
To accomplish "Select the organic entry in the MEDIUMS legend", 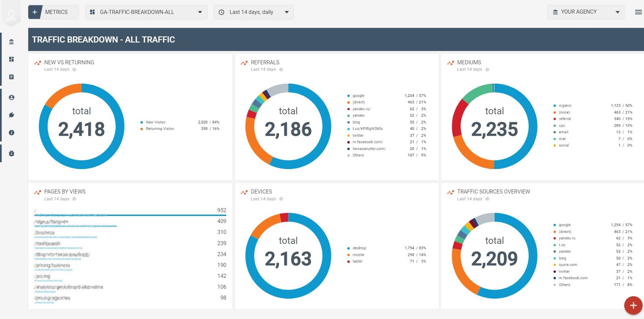I will [x=565, y=106].
